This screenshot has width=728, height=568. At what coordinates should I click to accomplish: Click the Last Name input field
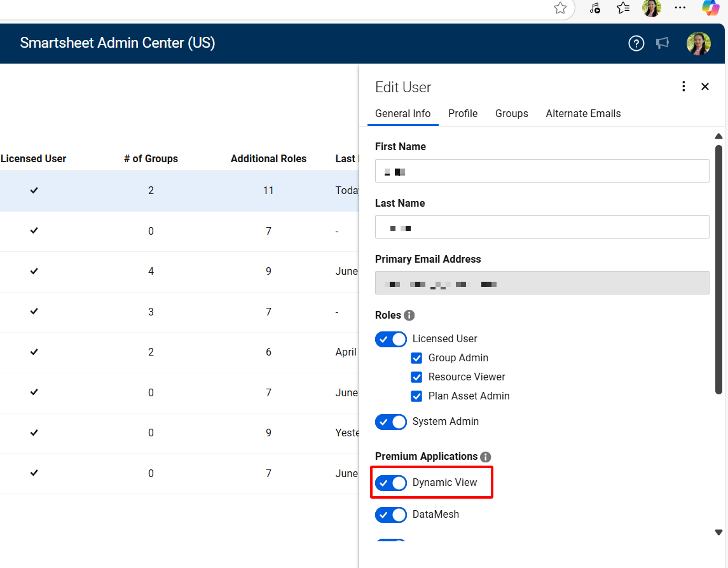[x=542, y=227]
